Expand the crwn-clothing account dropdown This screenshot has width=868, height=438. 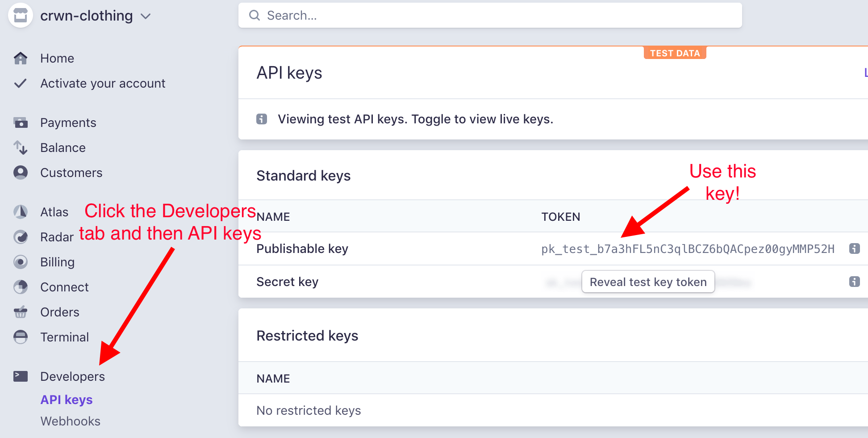146,17
